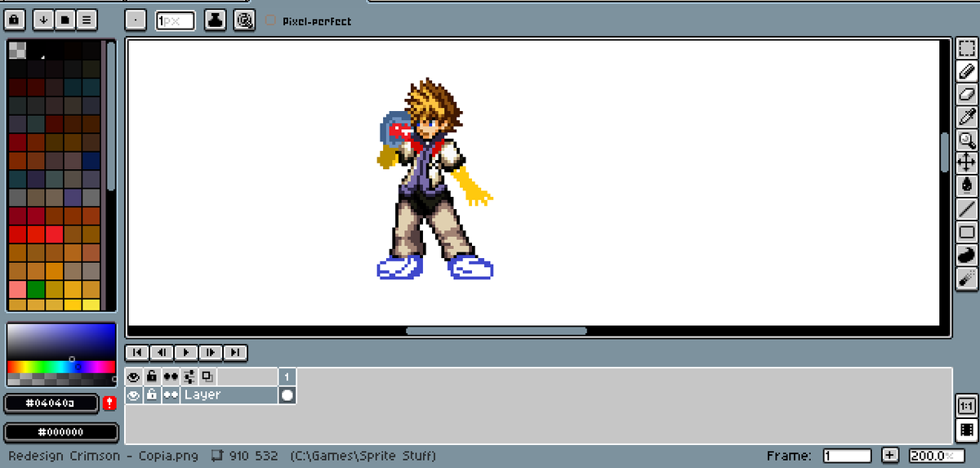Open the sort palette arrow button
This screenshot has height=468, width=980.
[x=44, y=20]
